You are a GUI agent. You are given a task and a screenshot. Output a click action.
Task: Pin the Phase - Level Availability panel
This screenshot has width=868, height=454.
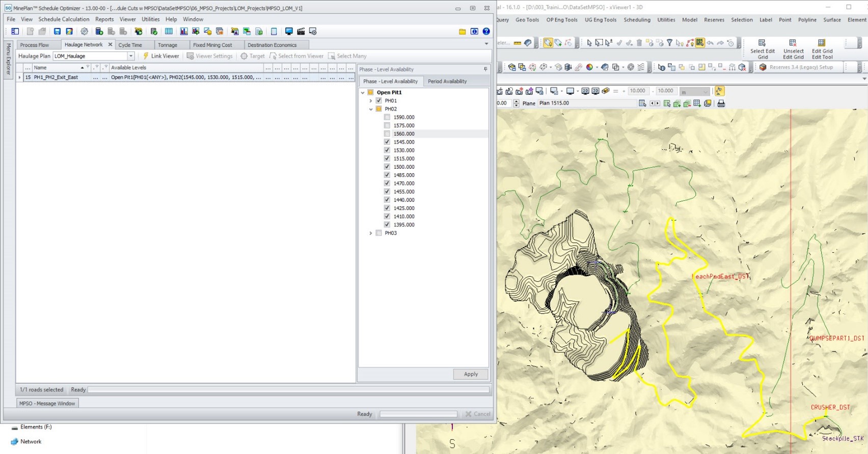click(485, 69)
